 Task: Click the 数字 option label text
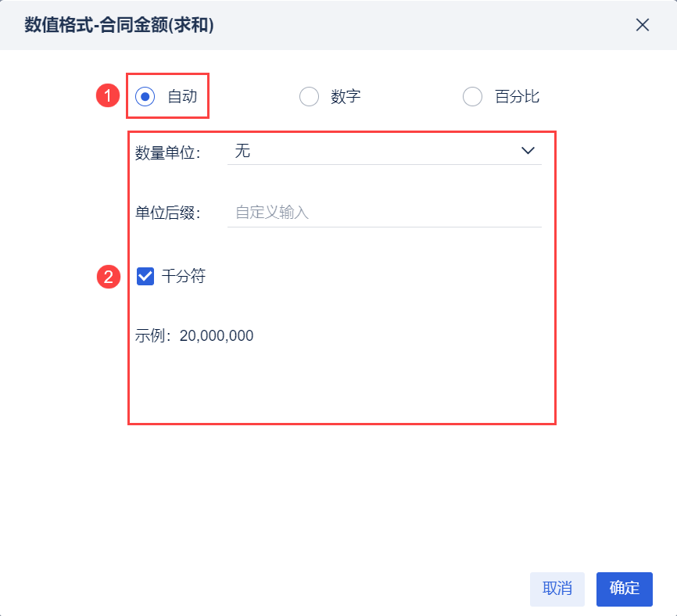[x=346, y=97]
